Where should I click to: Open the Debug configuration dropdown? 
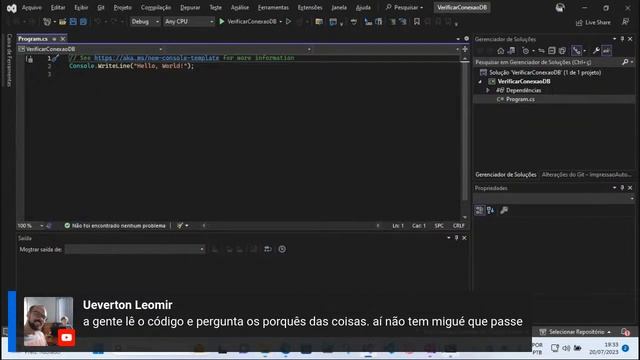[x=145, y=21]
